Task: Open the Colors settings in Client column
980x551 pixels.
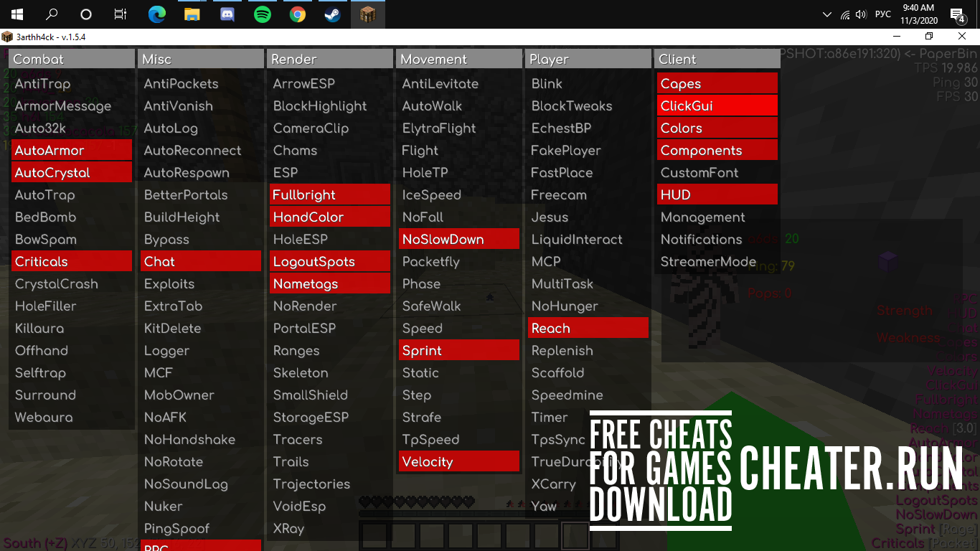Action: tap(679, 128)
